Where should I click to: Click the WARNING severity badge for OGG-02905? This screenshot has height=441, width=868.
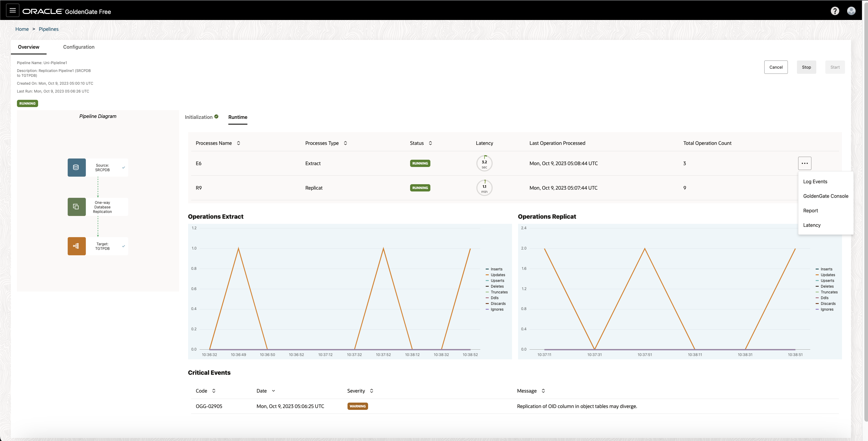pyautogui.click(x=357, y=406)
